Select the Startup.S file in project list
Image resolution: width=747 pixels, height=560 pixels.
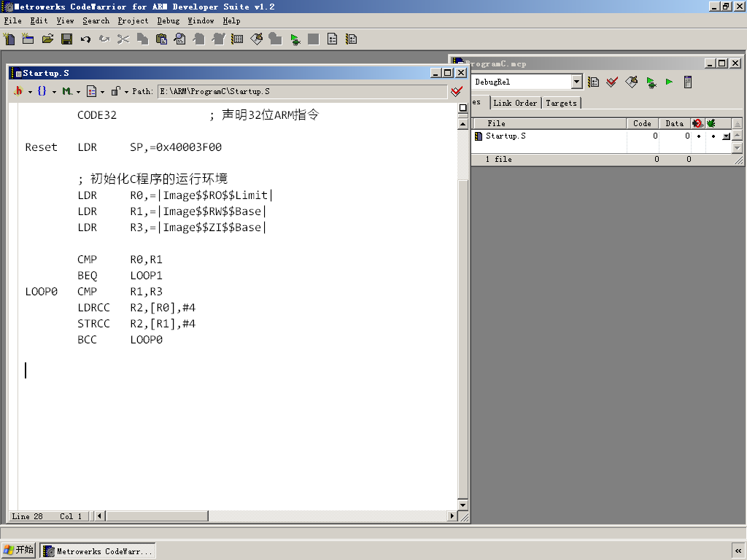[x=506, y=136]
